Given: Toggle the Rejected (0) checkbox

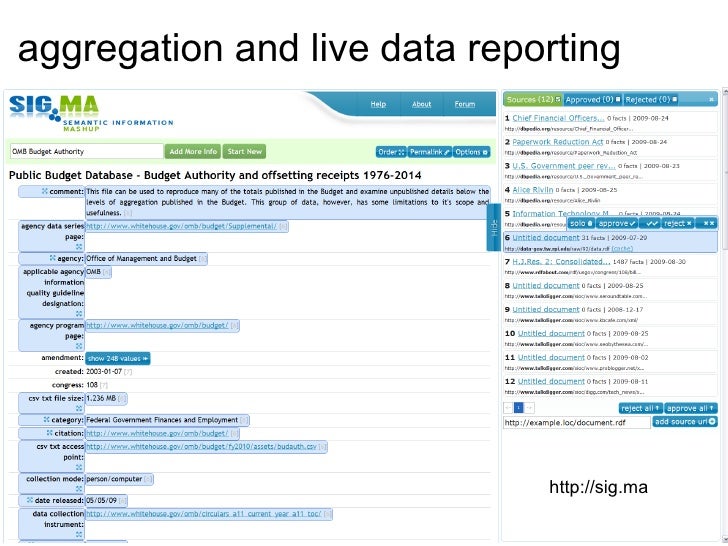Looking at the screenshot, I should pos(675,99).
